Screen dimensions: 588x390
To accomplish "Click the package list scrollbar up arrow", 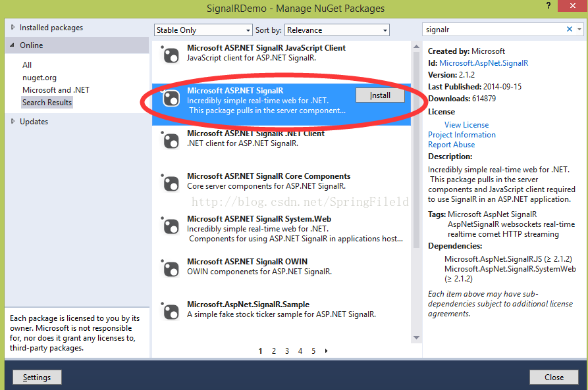I will click(x=416, y=47).
